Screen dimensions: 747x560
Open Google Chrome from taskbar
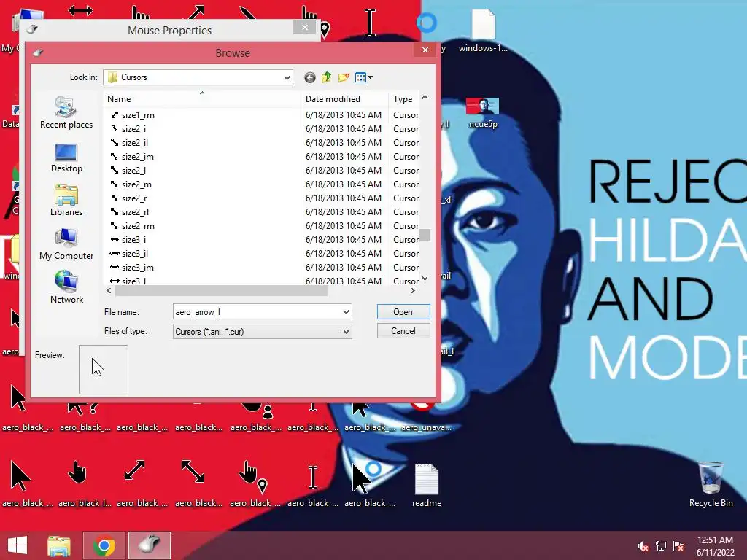coord(104,545)
